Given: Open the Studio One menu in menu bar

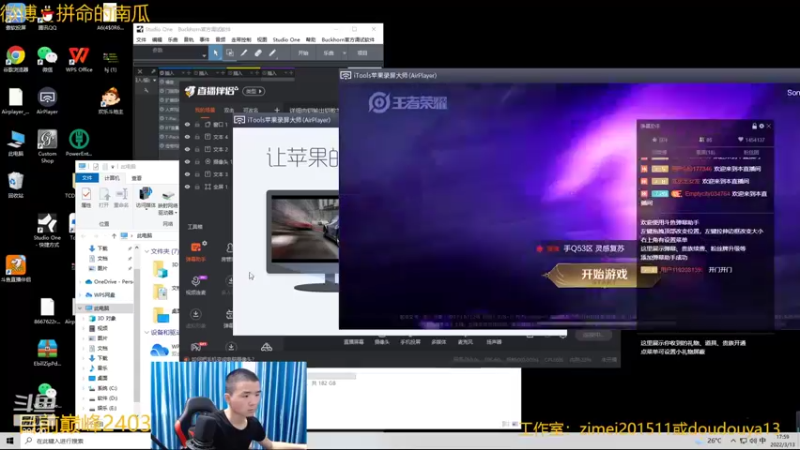Looking at the screenshot, I should [286, 40].
